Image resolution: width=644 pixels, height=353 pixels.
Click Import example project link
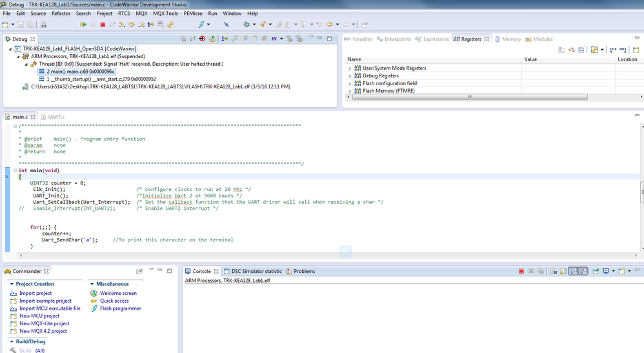[46, 301]
